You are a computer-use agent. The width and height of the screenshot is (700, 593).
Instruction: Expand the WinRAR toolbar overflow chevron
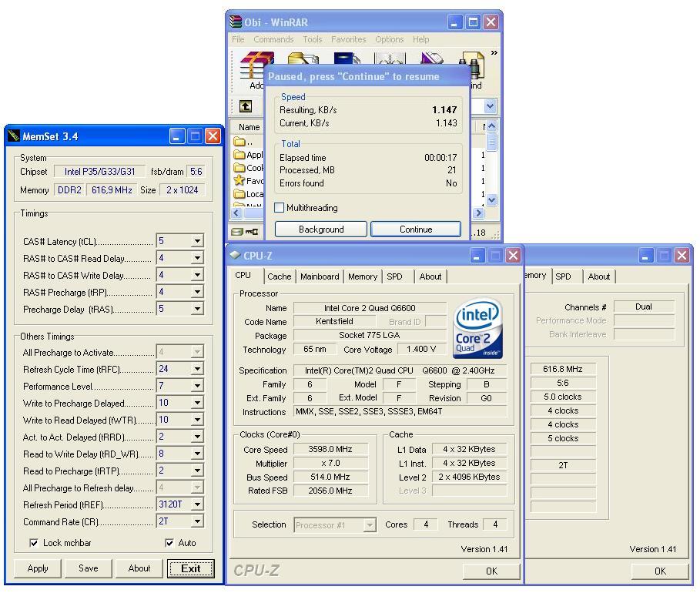[494, 52]
